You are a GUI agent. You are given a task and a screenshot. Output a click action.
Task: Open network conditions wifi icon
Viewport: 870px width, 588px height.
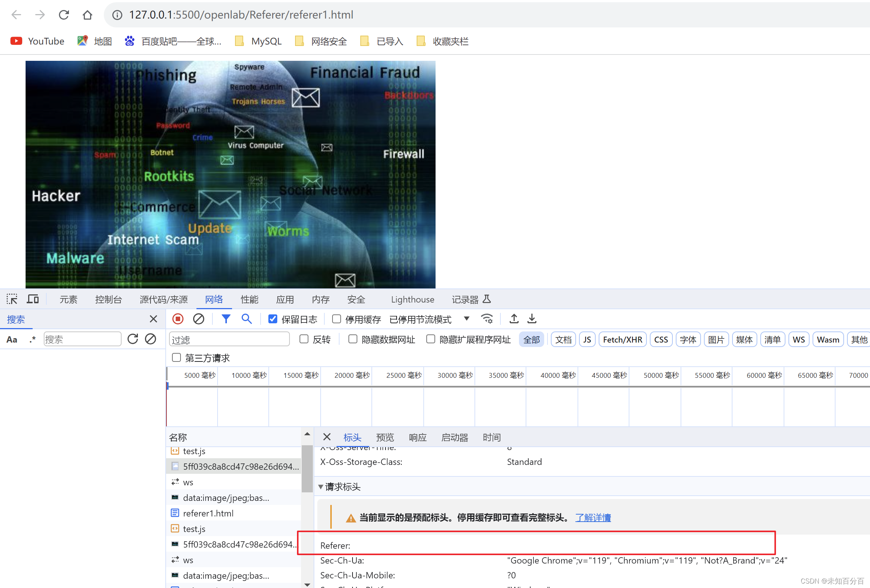[487, 319]
